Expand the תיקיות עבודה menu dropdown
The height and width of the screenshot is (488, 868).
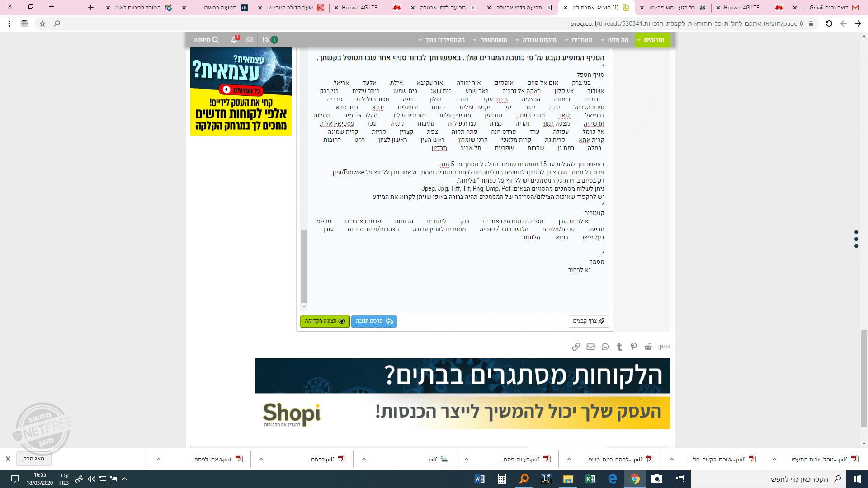[517, 40]
